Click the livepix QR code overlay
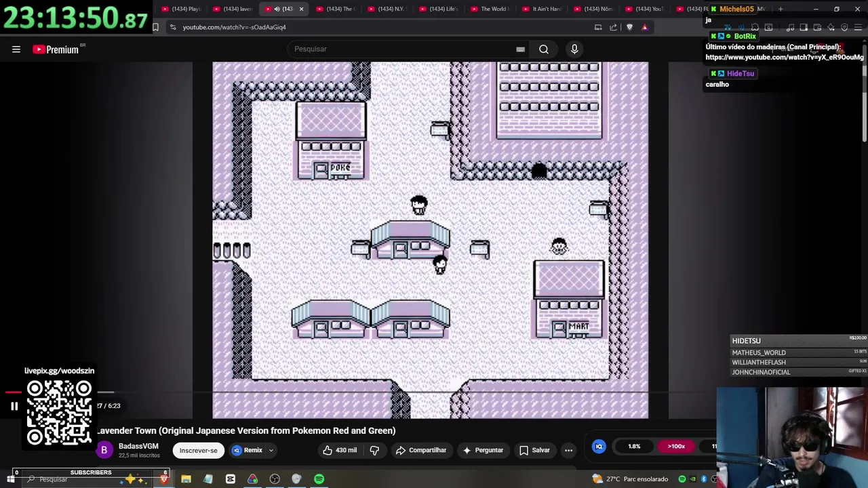The width and height of the screenshot is (868, 488). click(x=60, y=413)
